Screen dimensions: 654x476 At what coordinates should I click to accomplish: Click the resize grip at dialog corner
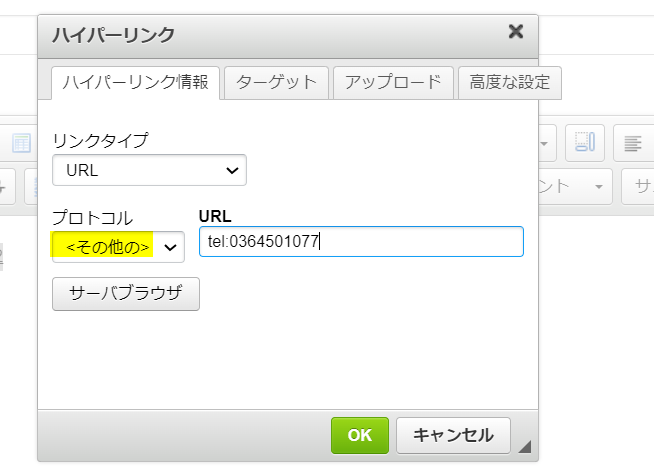[x=525, y=447]
